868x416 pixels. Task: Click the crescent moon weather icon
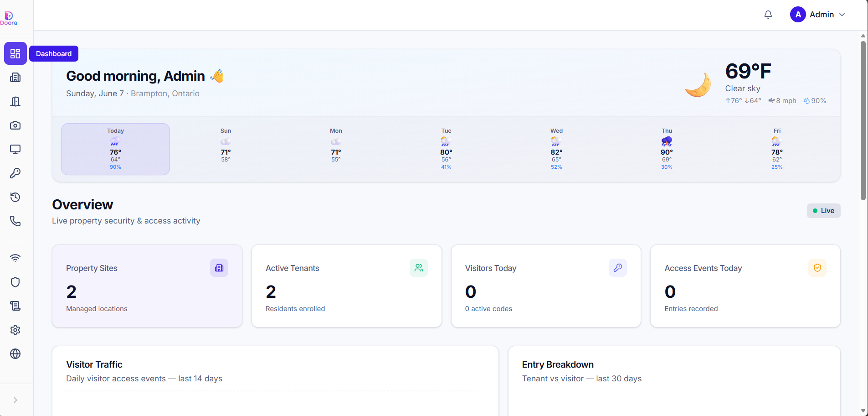pos(698,85)
